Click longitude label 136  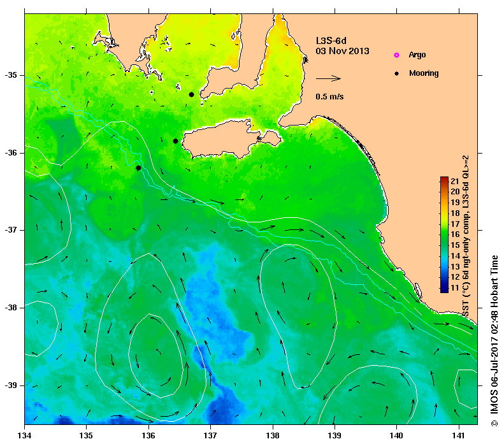[148, 436]
